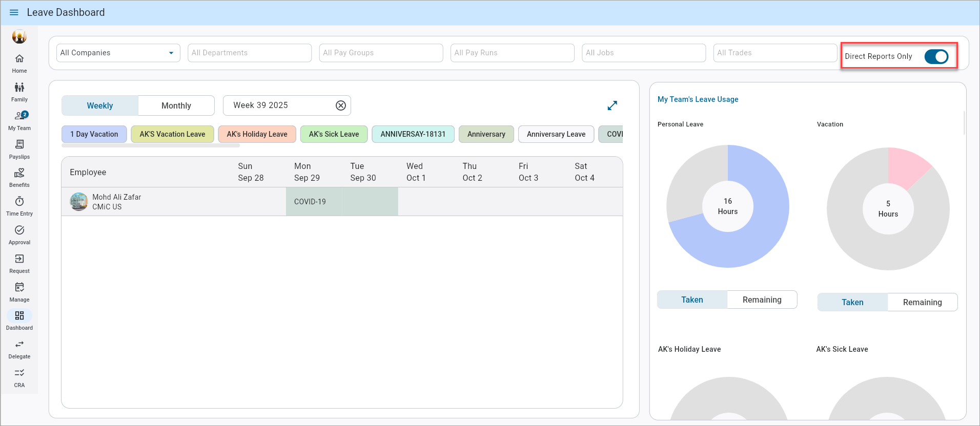Open the All Departments filter

(x=250, y=53)
